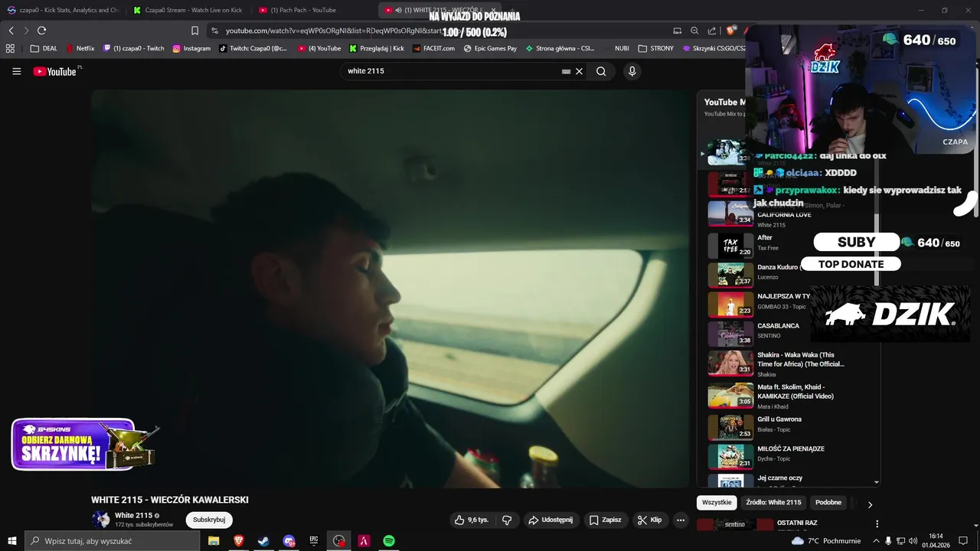Open the Przeglądaj | Kick bookmark

[377, 48]
